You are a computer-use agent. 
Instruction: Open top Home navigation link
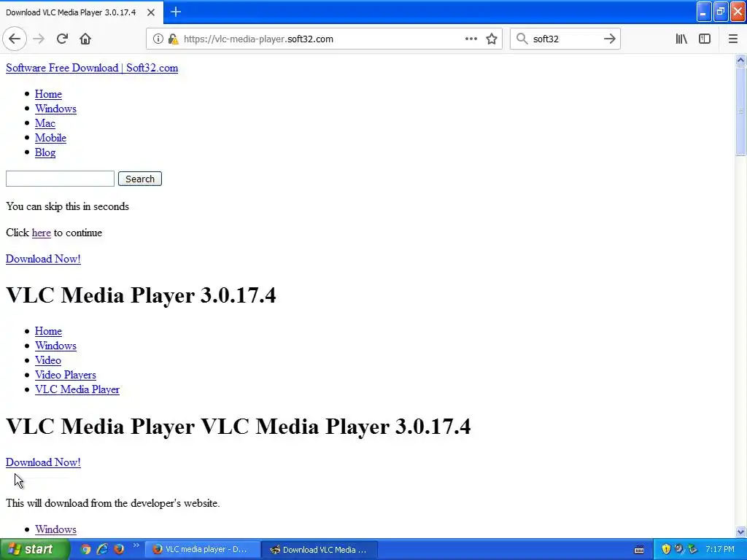click(48, 94)
